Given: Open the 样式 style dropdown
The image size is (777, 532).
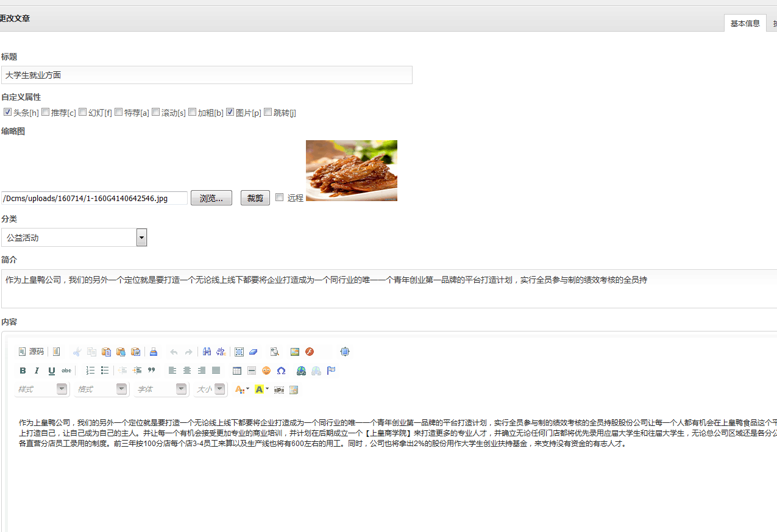Looking at the screenshot, I should click(41, 389).
